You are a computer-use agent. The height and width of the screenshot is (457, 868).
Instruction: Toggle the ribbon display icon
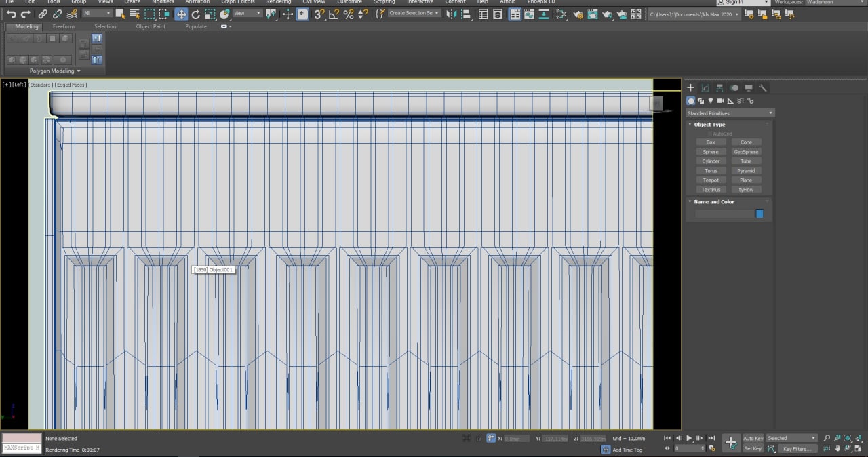point(515,14)
